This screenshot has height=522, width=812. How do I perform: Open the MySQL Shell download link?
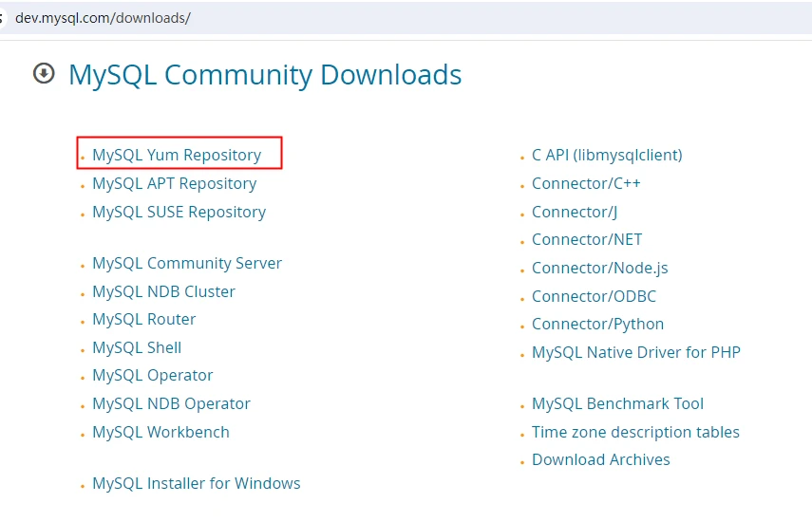coord(137,347)
